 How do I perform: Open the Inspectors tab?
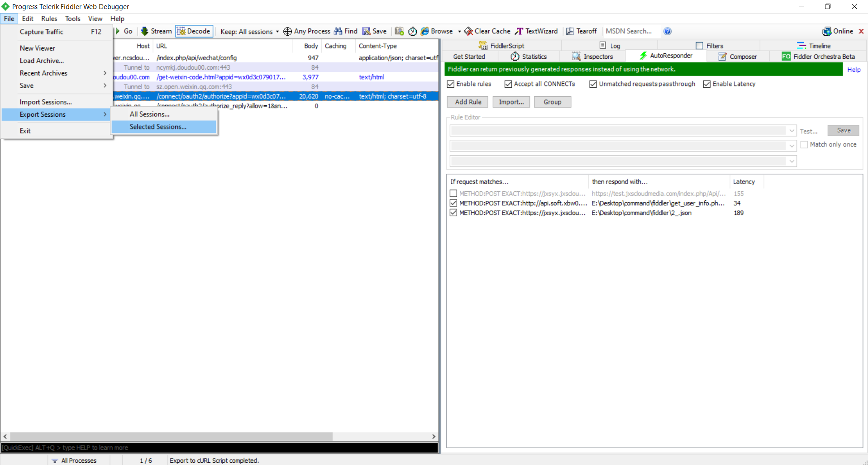[x=592, y=57]
